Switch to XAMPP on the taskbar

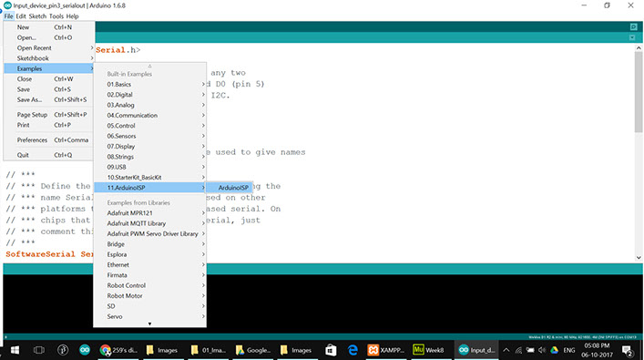pyautogui.click(x=386, y=350)
